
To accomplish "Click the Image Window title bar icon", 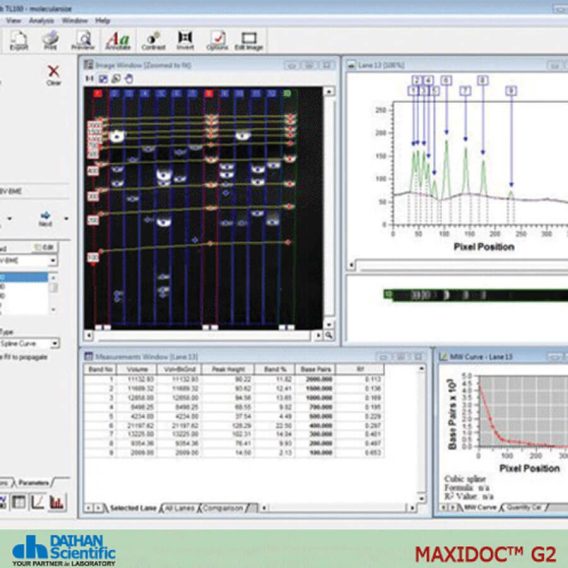I will pyautogui.click(x=89, y=65).
